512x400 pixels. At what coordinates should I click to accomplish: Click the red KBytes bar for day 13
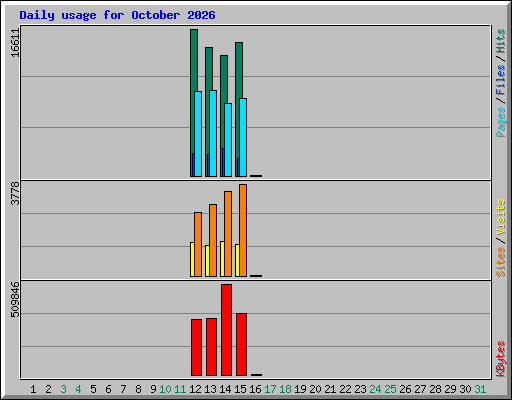click(x=211, y=347)
